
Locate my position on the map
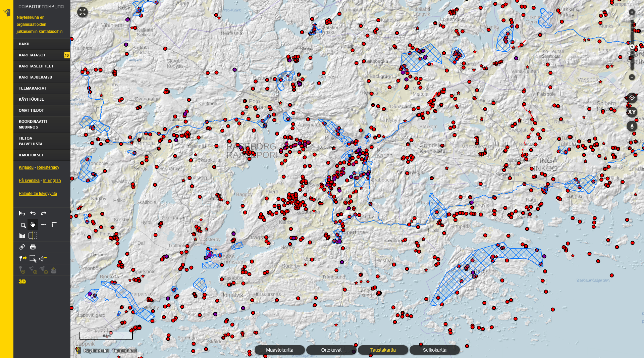632,98
